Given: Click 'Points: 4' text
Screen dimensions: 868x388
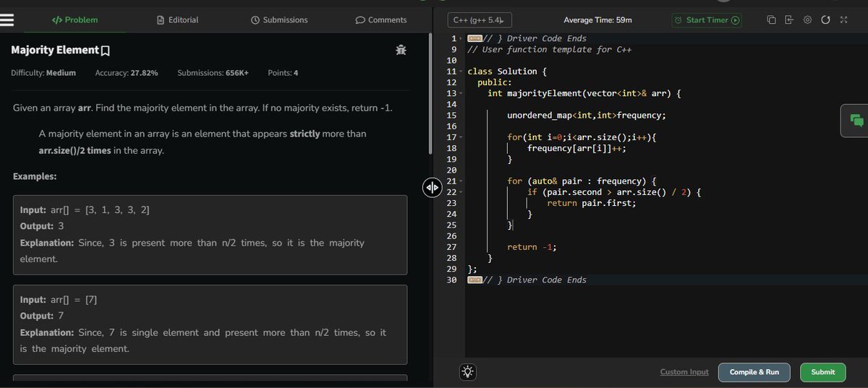Looking at the screenshot, I should [283, 73].
